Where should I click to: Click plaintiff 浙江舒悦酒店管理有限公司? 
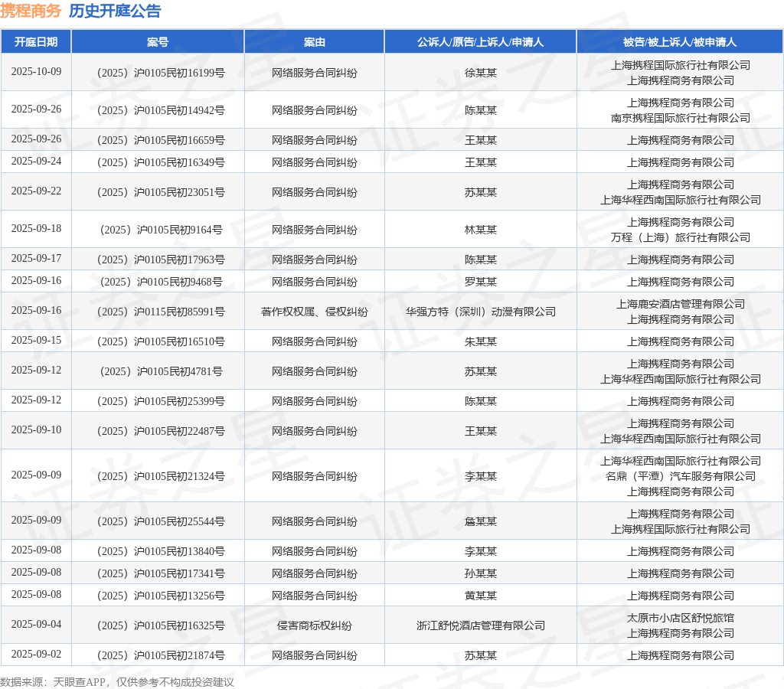481,626
